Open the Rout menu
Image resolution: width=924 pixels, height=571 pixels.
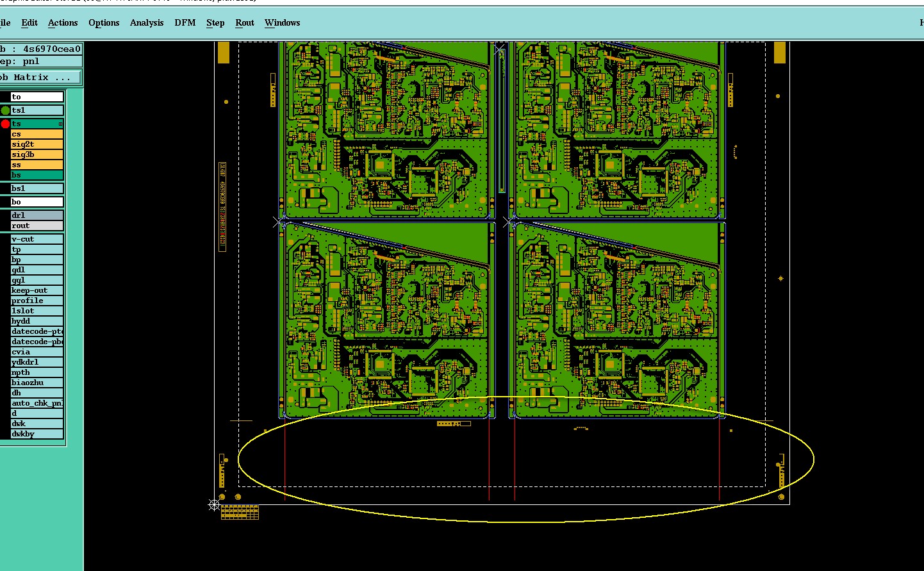tap(245, 22)
